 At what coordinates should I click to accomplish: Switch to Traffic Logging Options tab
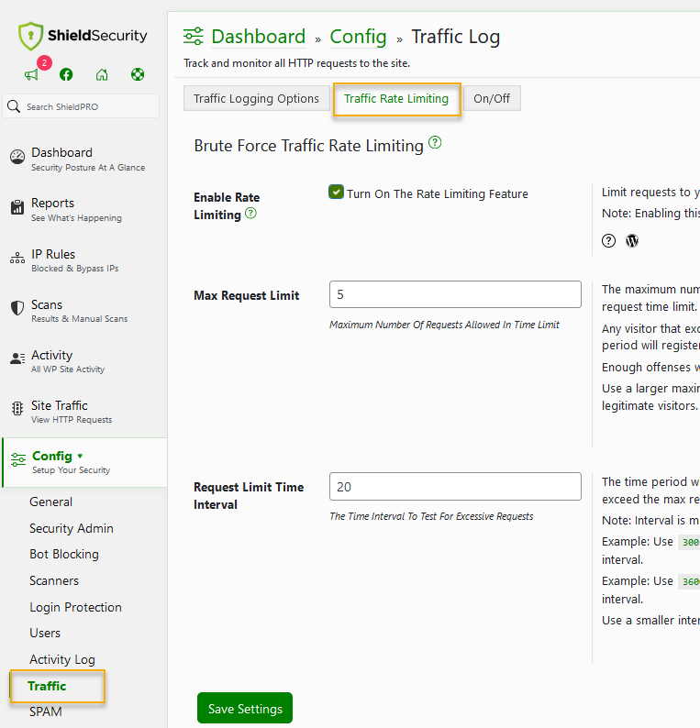click(x=256, y=98)
